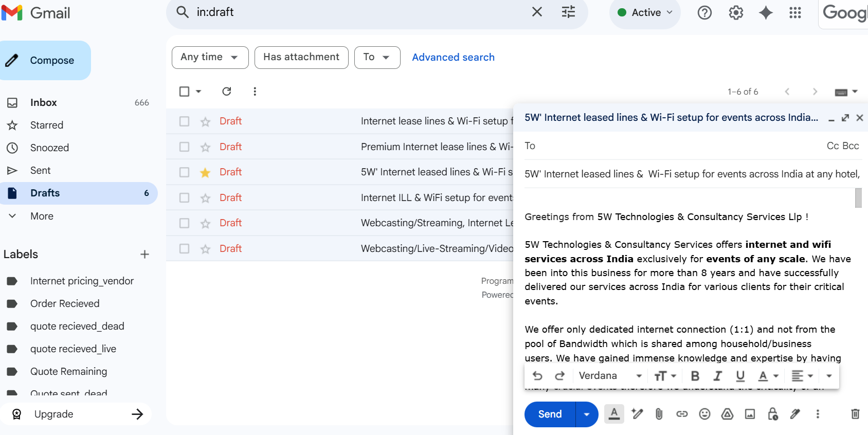
Task: Toggle bold formatting
Action: click(695, 376)
